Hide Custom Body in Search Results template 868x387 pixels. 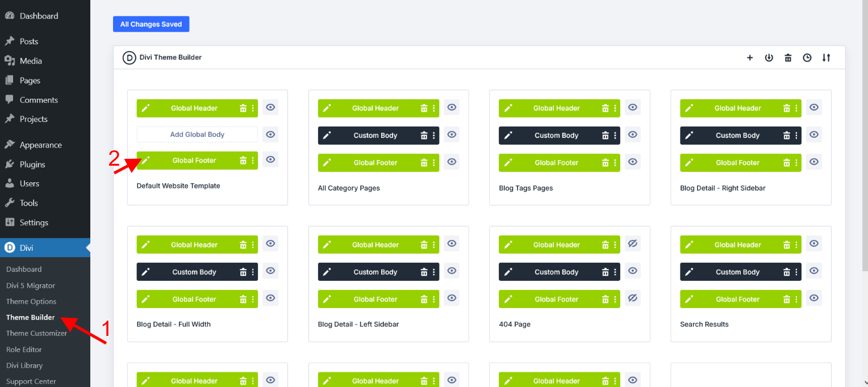tap(814, 271)
